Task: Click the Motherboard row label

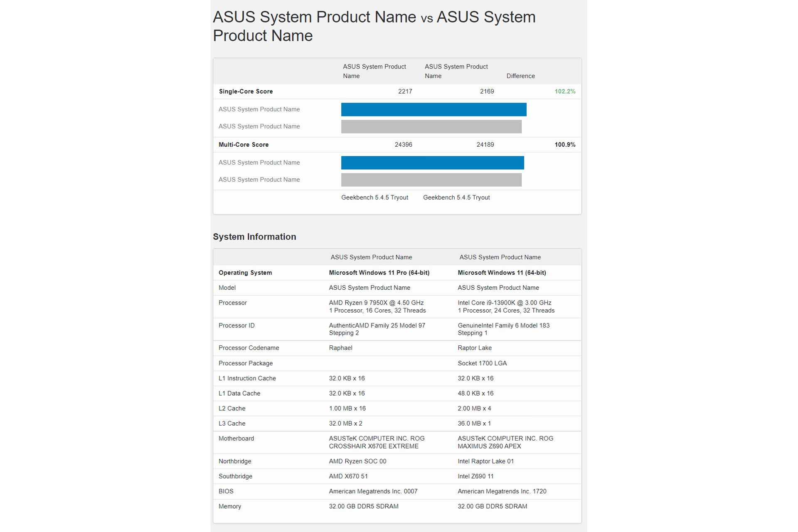Action: [x=236, y=438]
